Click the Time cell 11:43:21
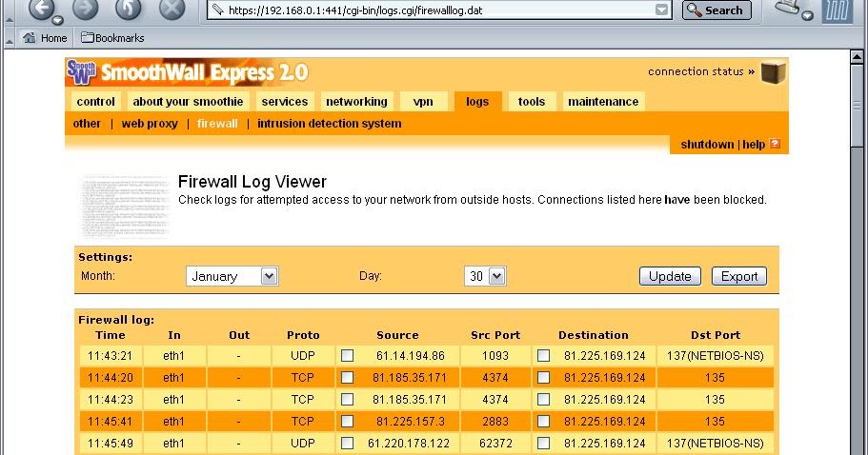This screenshot has height=455, width=868. 111,355
